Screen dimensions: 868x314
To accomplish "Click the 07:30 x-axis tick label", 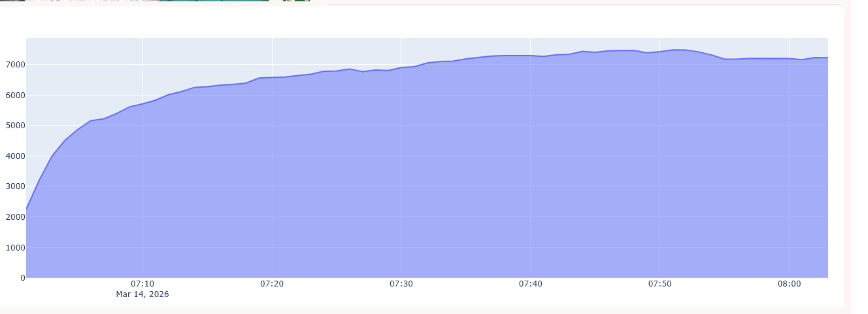I will point(401,284).
